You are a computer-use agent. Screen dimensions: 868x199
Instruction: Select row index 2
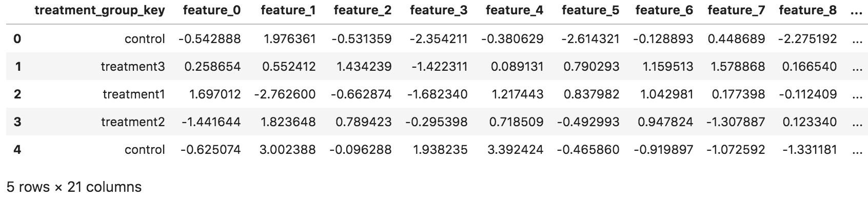click(17, 94)
